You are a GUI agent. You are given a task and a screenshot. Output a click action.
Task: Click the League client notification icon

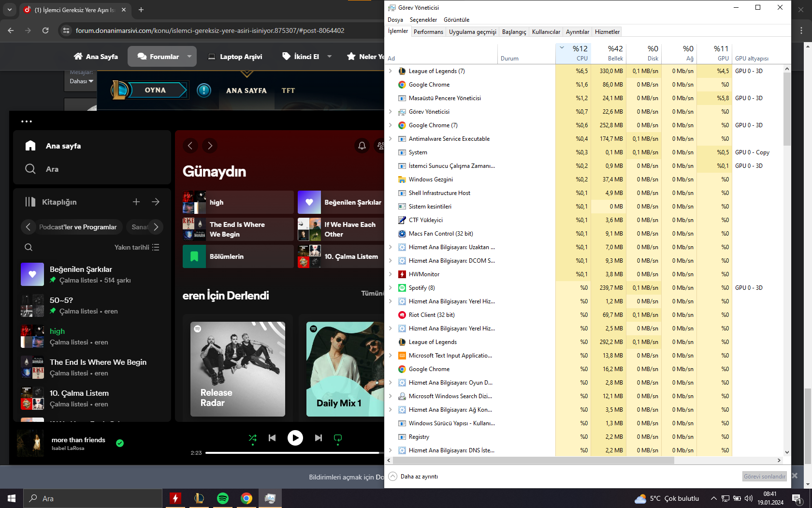point(204,90)
